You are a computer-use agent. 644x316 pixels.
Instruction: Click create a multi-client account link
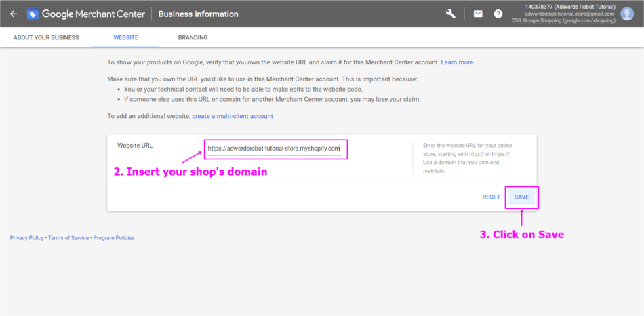tap(233, 117)
